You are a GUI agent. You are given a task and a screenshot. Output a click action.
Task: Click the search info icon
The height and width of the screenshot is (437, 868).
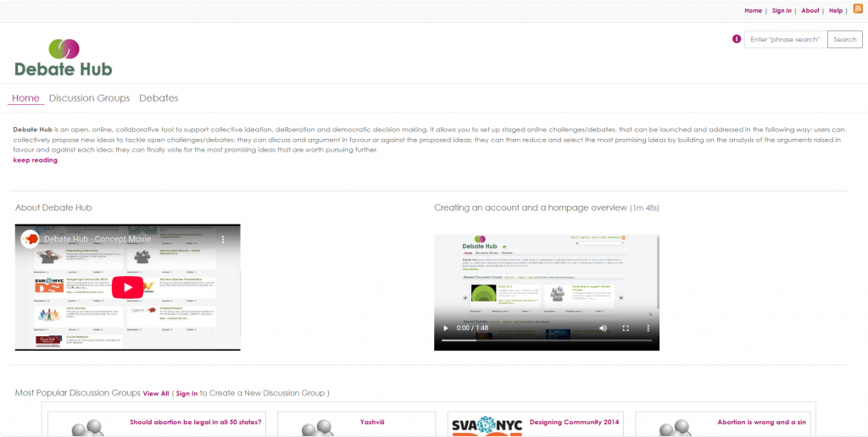(x=737, y=39)
